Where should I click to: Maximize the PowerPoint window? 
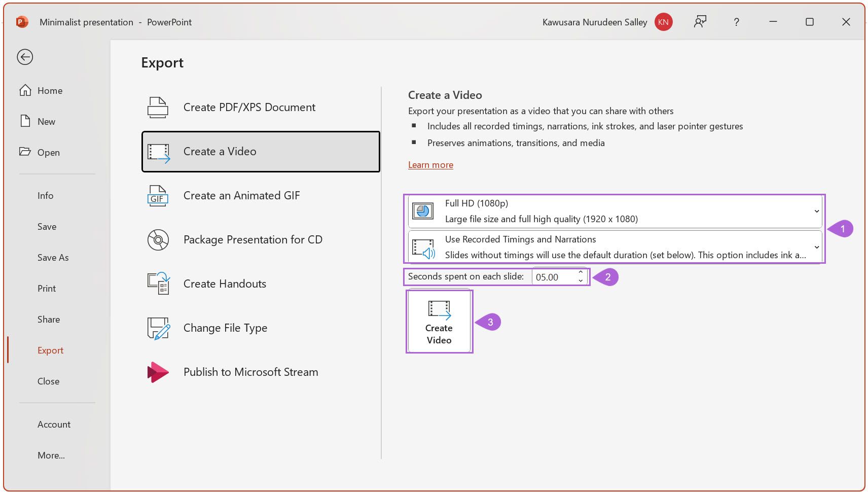(x=810, y=22)
